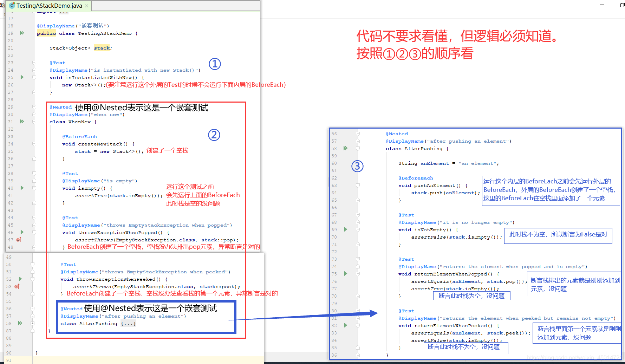This screenshot has height=364, width=625.
Task: Collapse the isInstantiatedWithNew method at line 25
Action: [x=34, y=77]
